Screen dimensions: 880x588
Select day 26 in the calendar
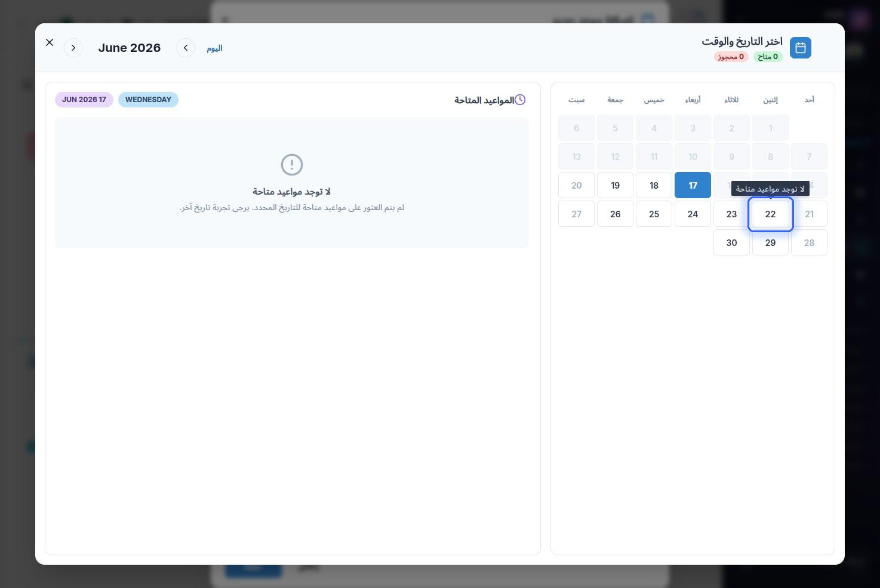tap(615, 214)
